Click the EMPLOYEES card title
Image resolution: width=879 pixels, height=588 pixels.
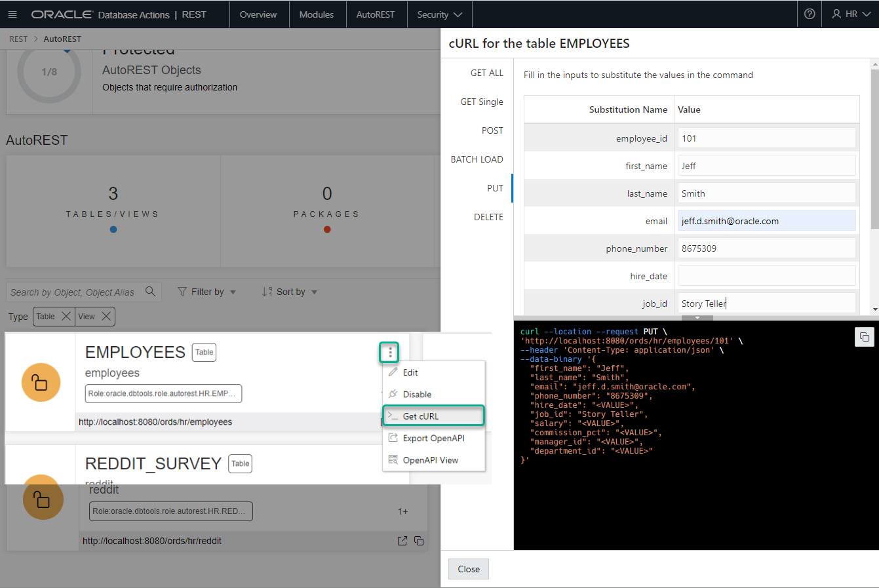[x=136, y=352]
